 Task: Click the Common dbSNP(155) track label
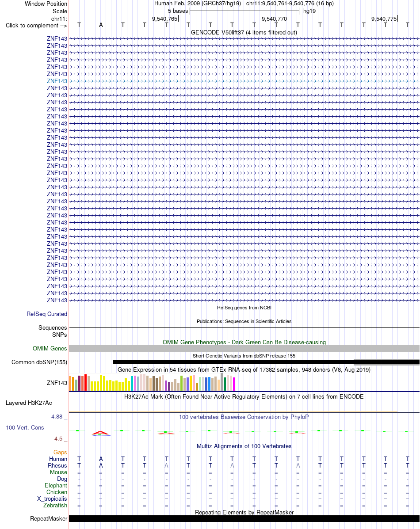[39, 362]
